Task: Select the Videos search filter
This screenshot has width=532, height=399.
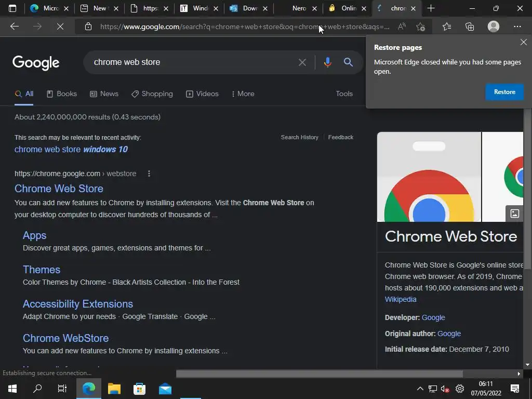Action: [x=202, y=94]
